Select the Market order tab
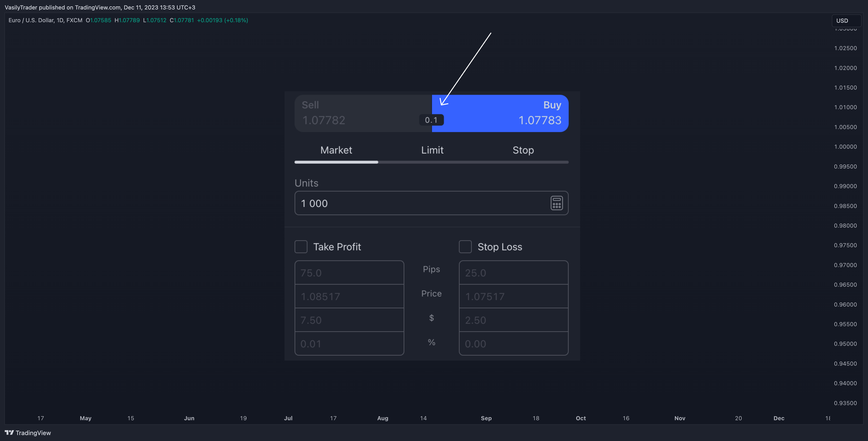Viewport: 868px width, 441px height. point(336,150)
